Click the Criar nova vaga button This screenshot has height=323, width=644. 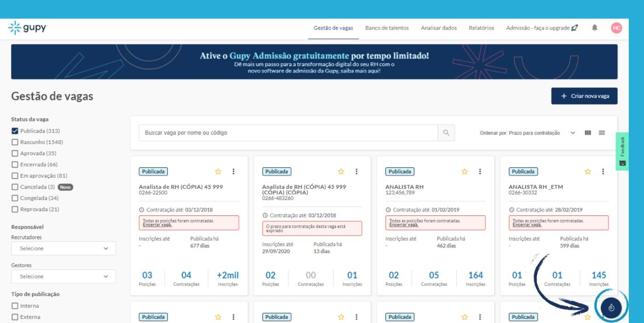584,96
